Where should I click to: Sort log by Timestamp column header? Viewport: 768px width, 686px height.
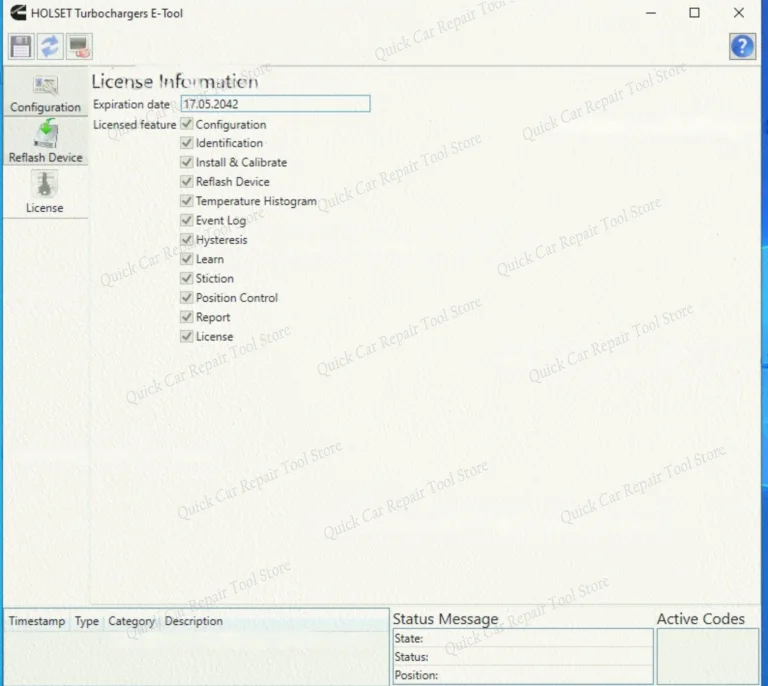(37, 621)
